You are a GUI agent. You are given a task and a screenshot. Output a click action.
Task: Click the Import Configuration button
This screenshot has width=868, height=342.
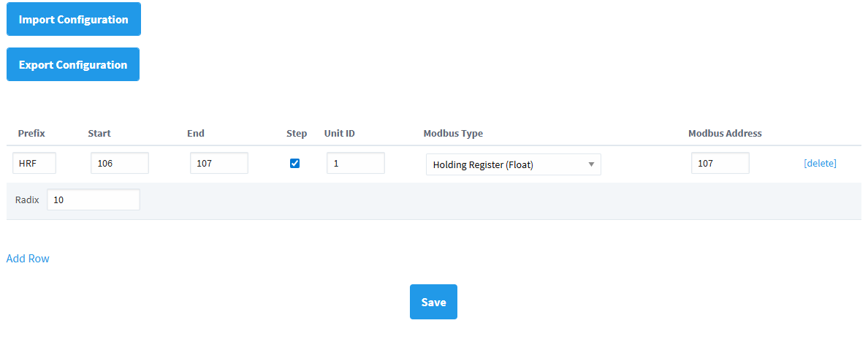73,20
